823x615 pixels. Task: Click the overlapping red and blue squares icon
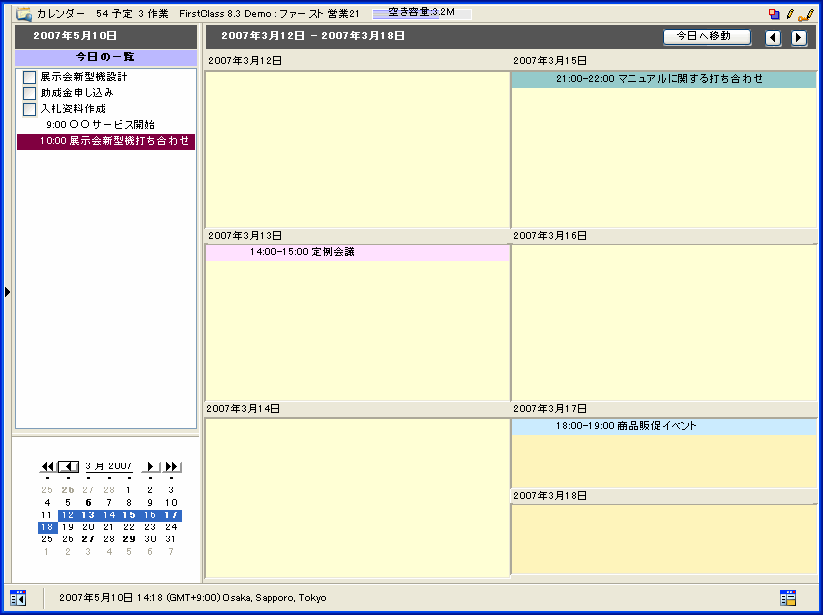(774, 14)
